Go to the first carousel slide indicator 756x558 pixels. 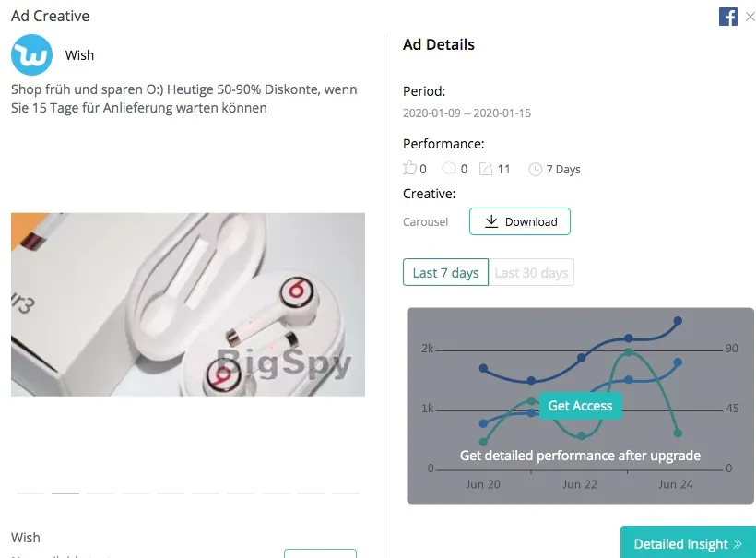pos(30,493)
